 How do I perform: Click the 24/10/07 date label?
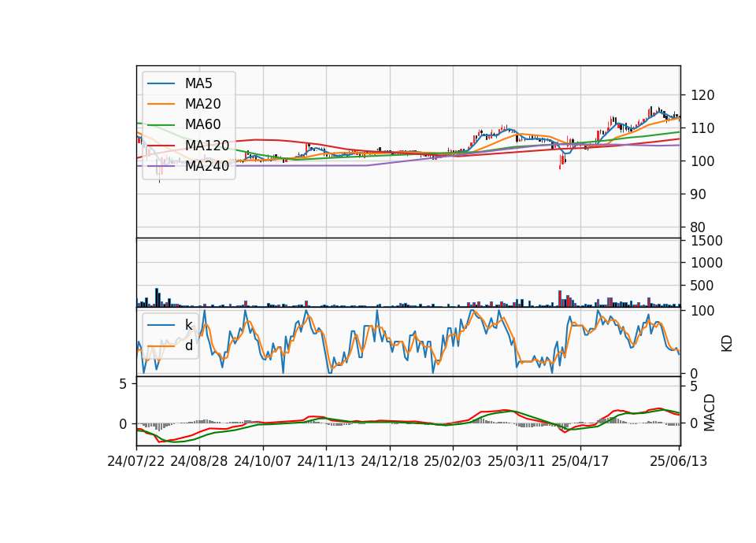click(x=263, y=461)
